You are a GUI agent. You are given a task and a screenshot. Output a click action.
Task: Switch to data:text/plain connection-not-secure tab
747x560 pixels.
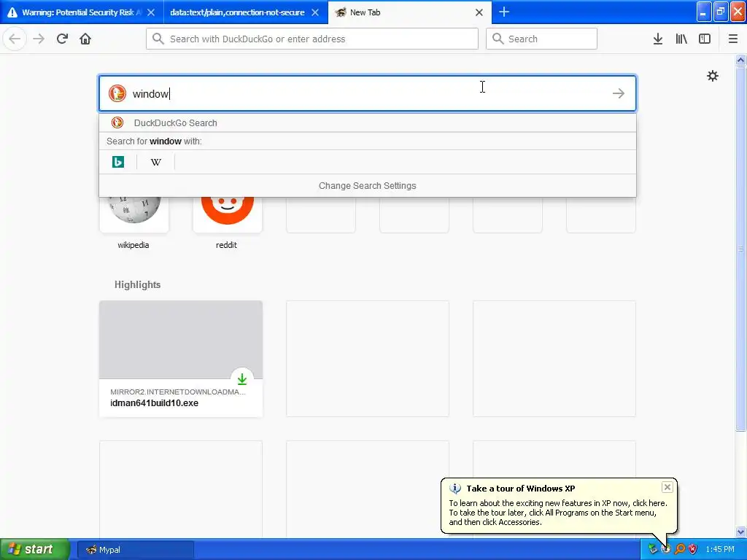[245, 12]
